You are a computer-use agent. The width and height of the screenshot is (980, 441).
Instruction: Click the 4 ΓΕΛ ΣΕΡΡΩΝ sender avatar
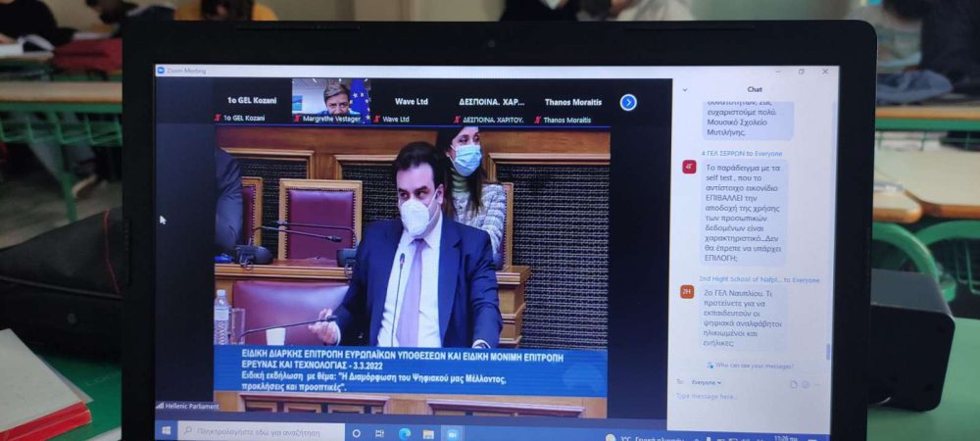pos(689,167)
